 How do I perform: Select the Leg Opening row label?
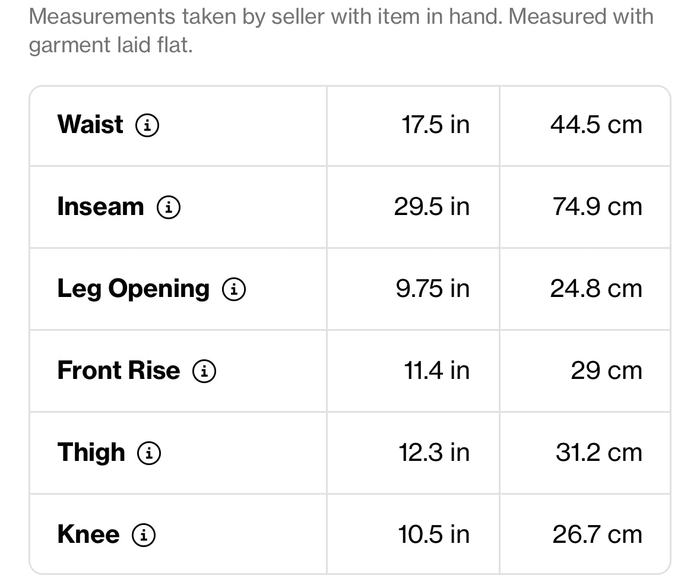[x=134, y=289]
